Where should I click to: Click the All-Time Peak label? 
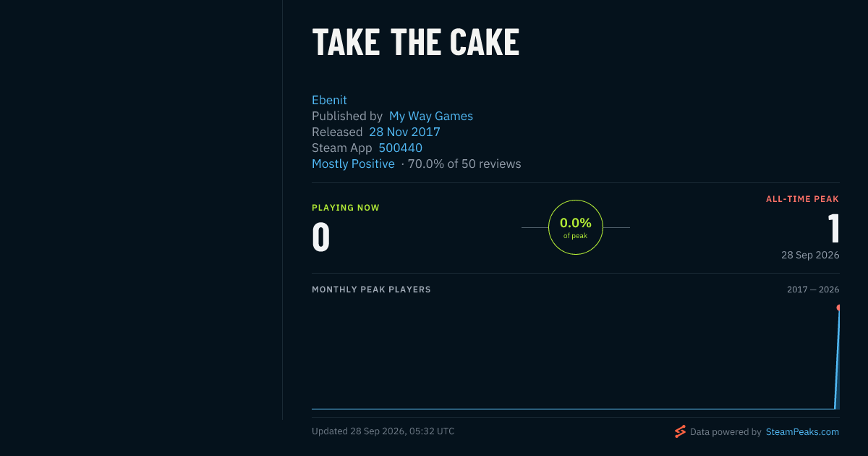(x=803, y=199)
